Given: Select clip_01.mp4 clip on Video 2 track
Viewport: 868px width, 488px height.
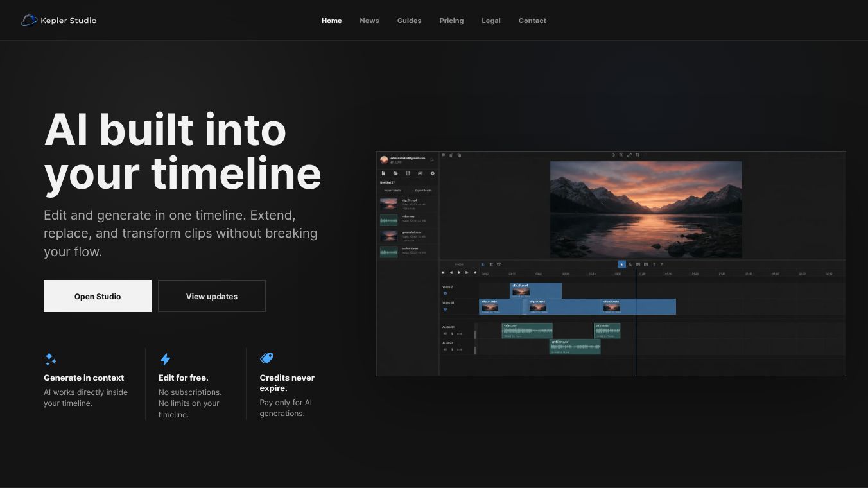Looking at the screenshot, I should 535,290.
